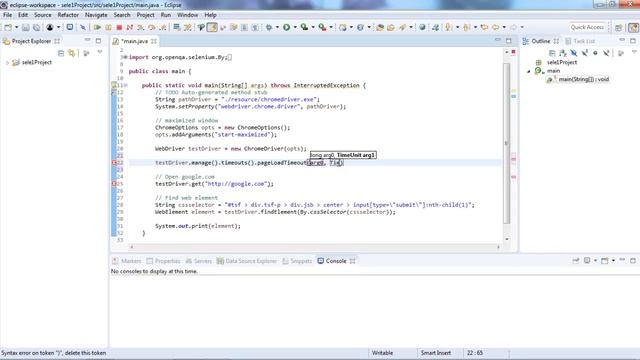640x360 pixels.
Task: Toggle the Skip All Breakpoints toolbar button
Action: coord(83,27)
